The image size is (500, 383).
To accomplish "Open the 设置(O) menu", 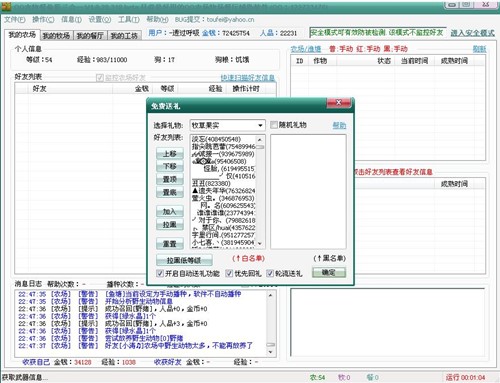I will tap(100, 20).
